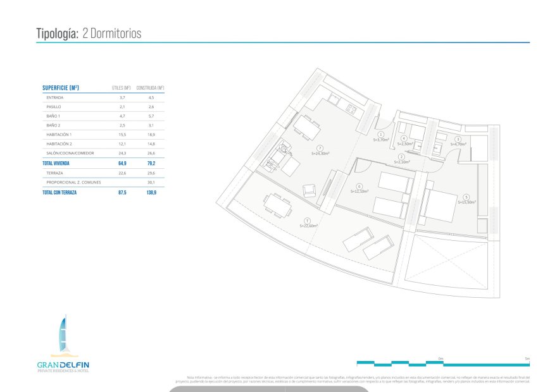Click the T marker on the terraza
The width and height of the screenshot is (538, 392).
point(307,220)
